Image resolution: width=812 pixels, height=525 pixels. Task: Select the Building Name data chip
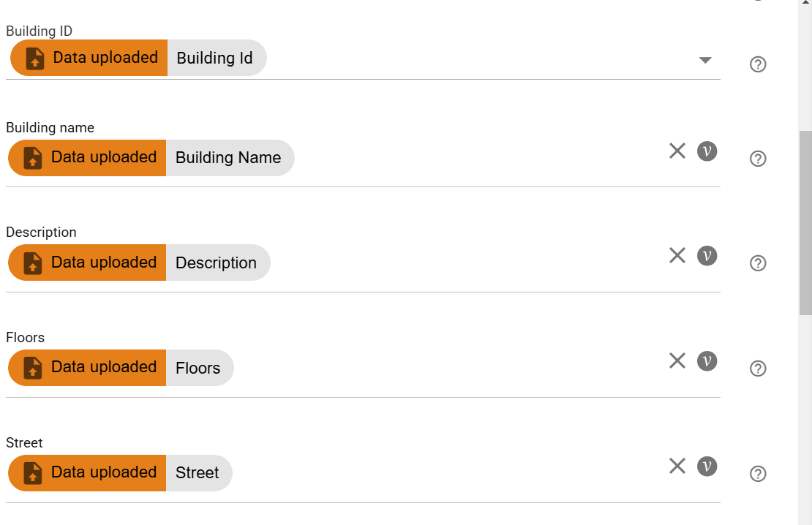coord(151,158)
